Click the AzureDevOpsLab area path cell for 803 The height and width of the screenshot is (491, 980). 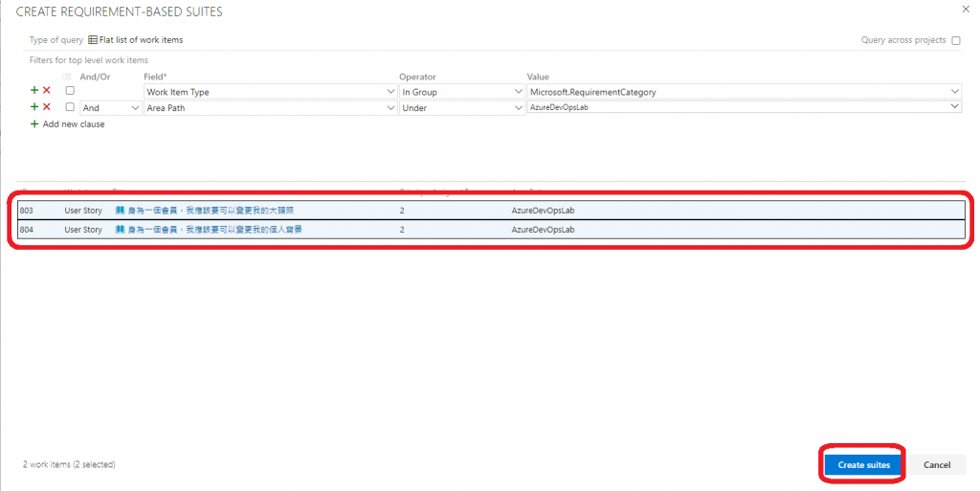543,211
